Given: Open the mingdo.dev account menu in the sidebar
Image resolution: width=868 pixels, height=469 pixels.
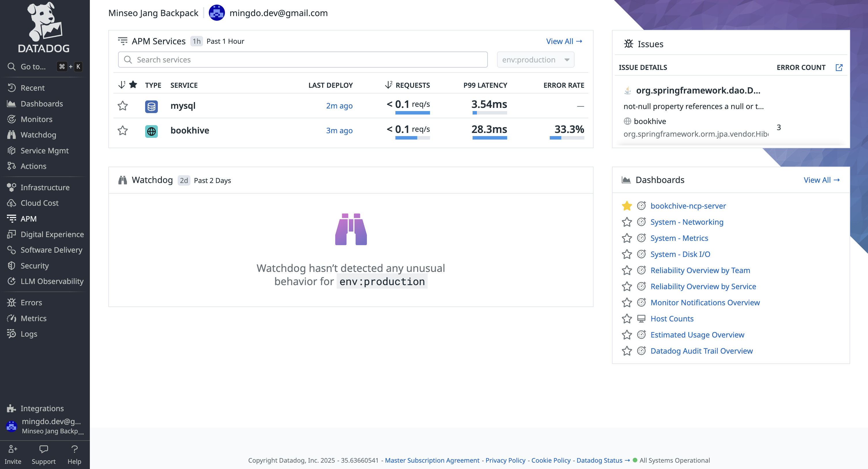Looking at the screenshot, I should coord(44,426).
